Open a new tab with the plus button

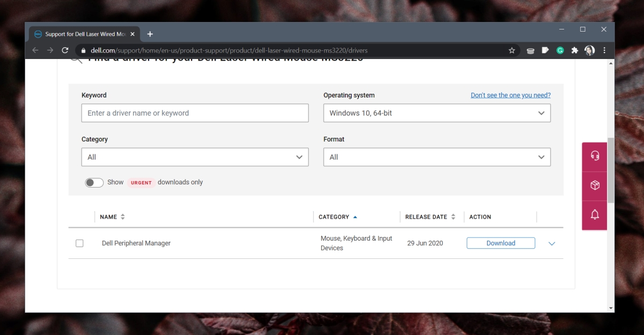[x=150, y=34]
